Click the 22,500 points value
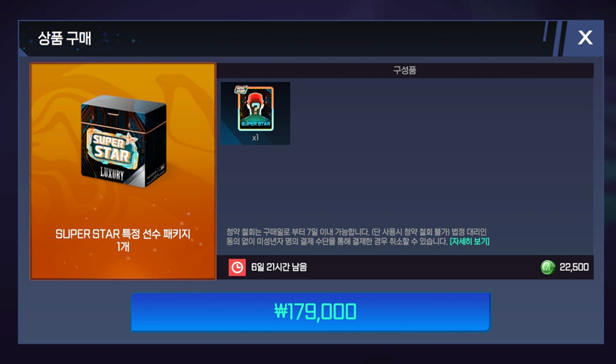616x364 pixels. pyautogui.click(x=574, y=267)
